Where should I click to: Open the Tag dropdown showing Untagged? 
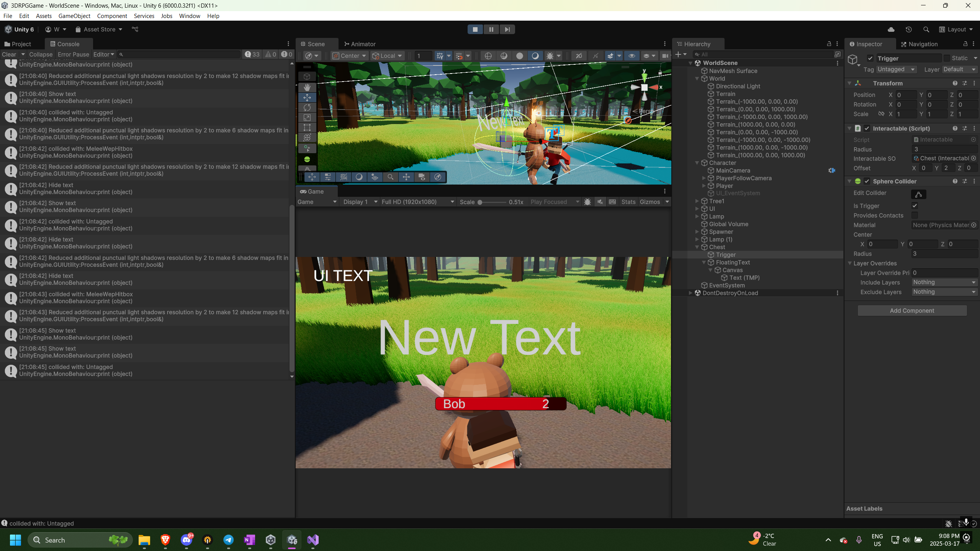coord(897,69)
